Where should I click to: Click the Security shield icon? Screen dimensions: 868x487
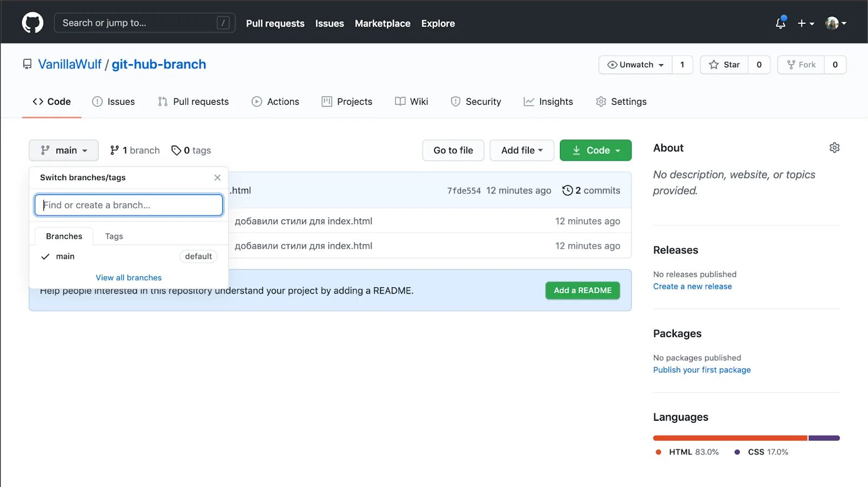456,102
